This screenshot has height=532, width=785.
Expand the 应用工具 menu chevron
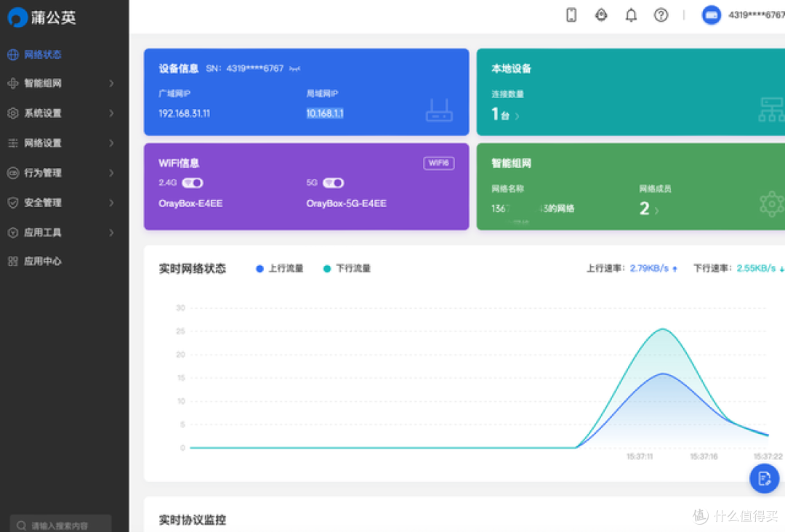pos(111,233)
